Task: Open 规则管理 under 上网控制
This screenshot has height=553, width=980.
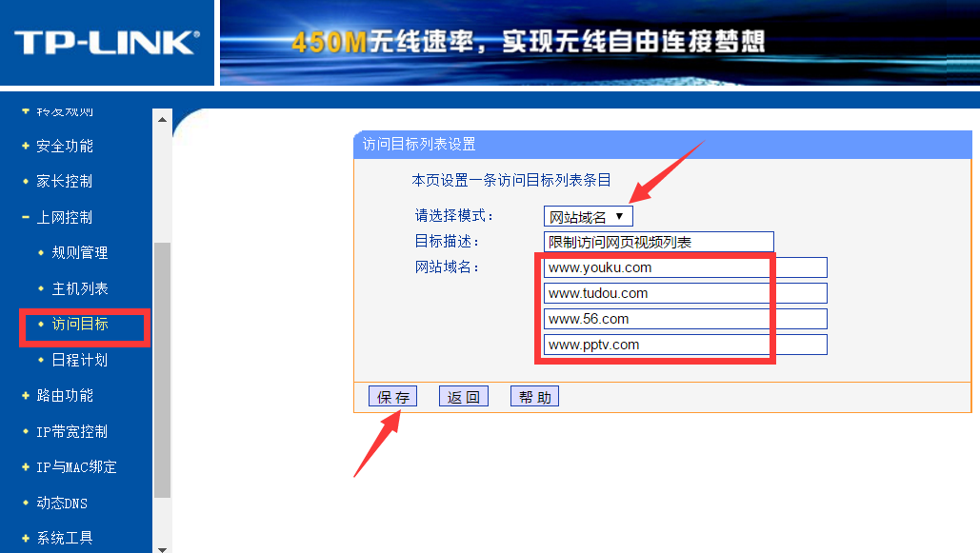Action: coord(79,253)
